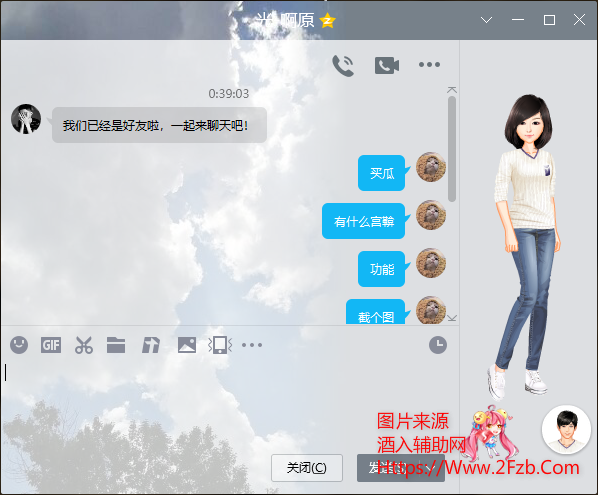Viewport: 598px width, 495px height.
Task: Jump to the top using the scroll-top arrow
Action: coord(452,90)
